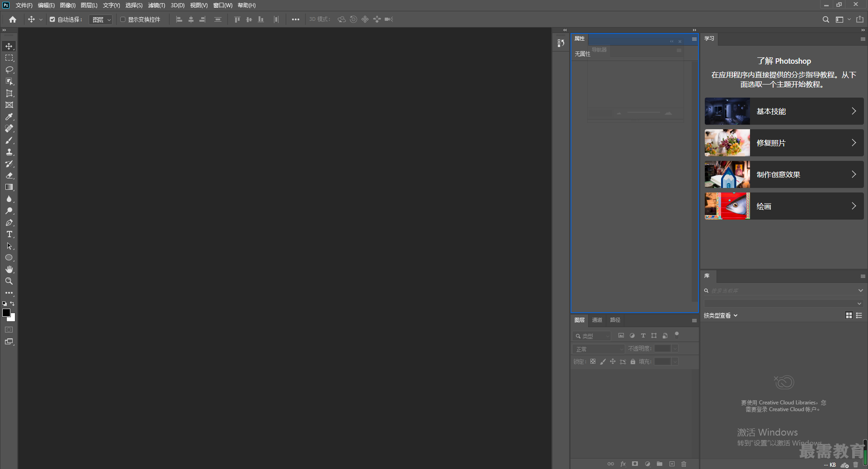Select the Object Selection tool
The width and height of the screenshot is (868, 469).
click(x=9, y=81)
